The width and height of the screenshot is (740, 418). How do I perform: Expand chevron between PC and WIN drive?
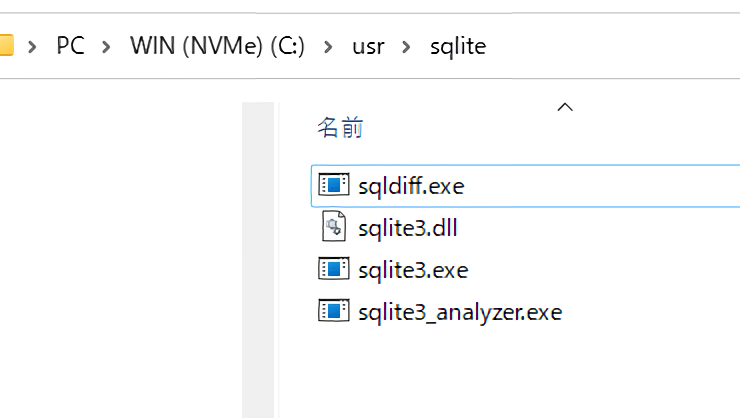107,46
